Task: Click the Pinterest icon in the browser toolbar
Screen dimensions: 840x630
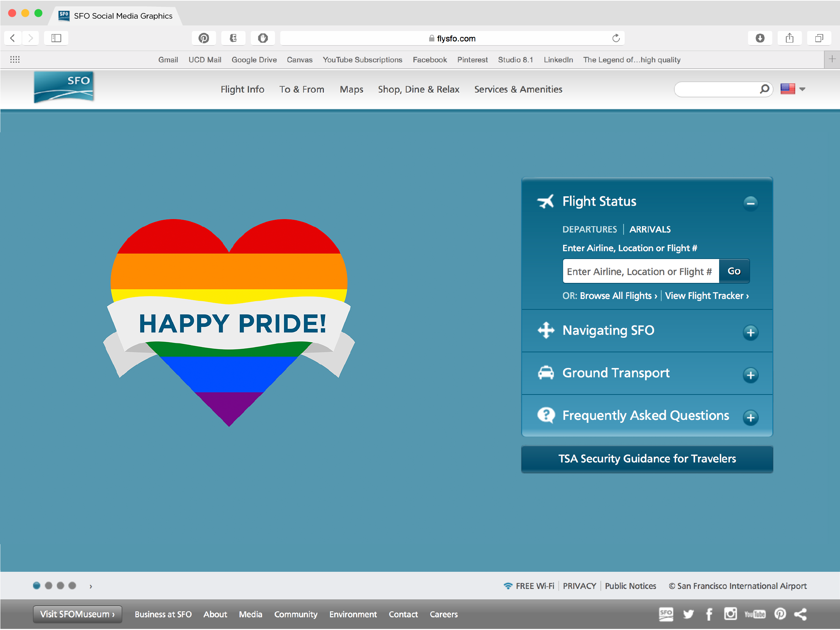Action: click(x=204, y=38)
